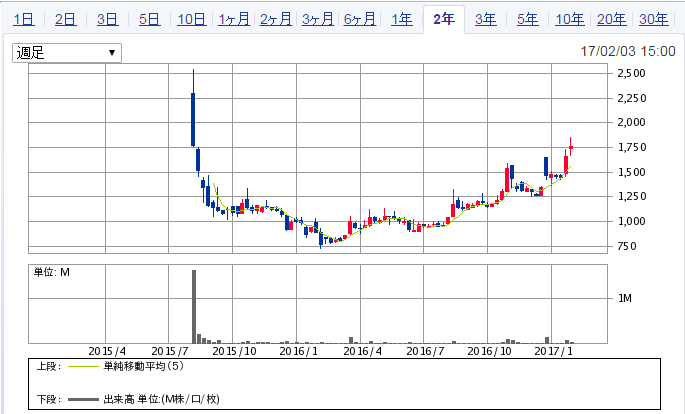This screenshot has height=414, width=685.
Task: Click the 1,500 price axis label
Action: point(631,172)
